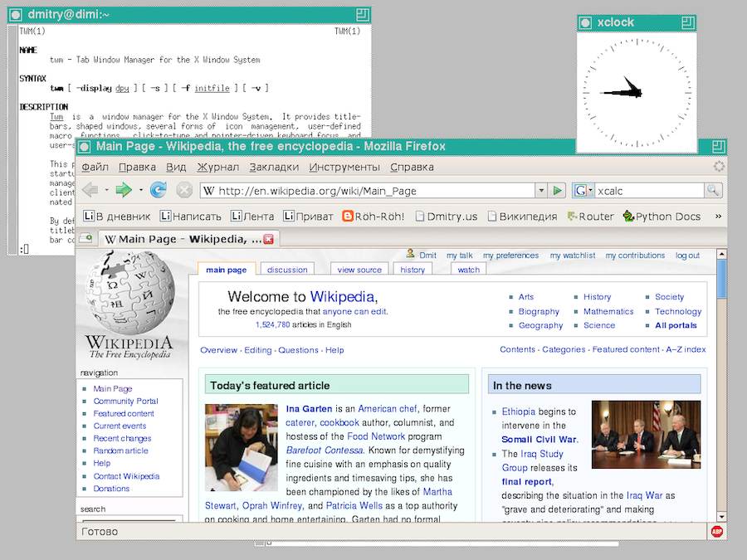Click the Adblock Plus icon in status bar
Viewport: 747px width, 560px height.
(717, 531)
